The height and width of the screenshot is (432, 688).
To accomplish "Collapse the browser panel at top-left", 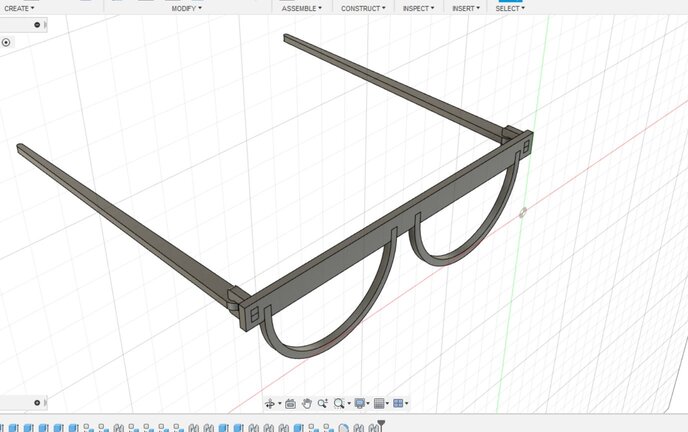I will 37,25.
